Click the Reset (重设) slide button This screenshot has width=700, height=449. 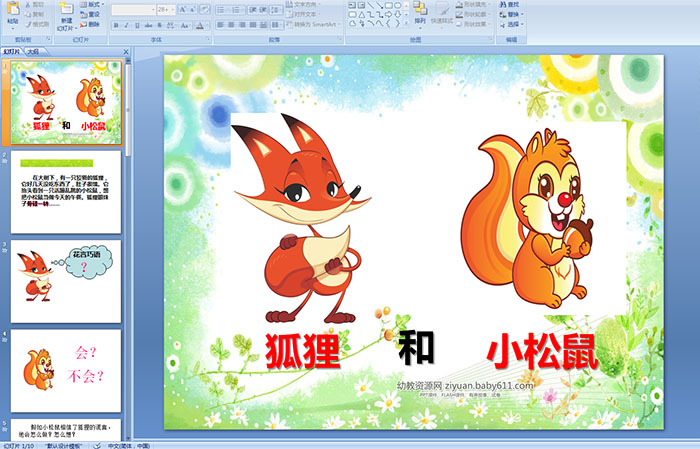(90, 14)
